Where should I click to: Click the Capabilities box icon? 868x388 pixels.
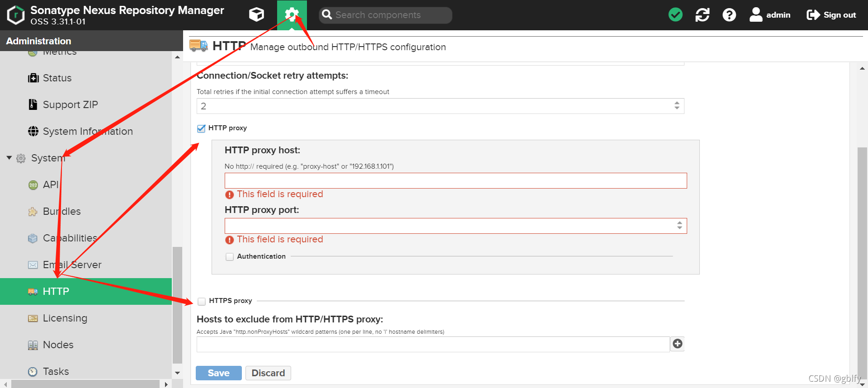33,238
